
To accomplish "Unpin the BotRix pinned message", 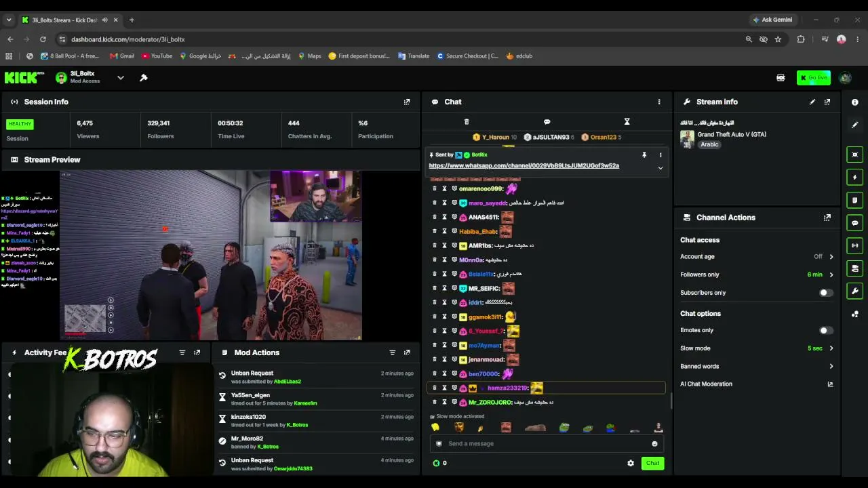I will 644,155.
